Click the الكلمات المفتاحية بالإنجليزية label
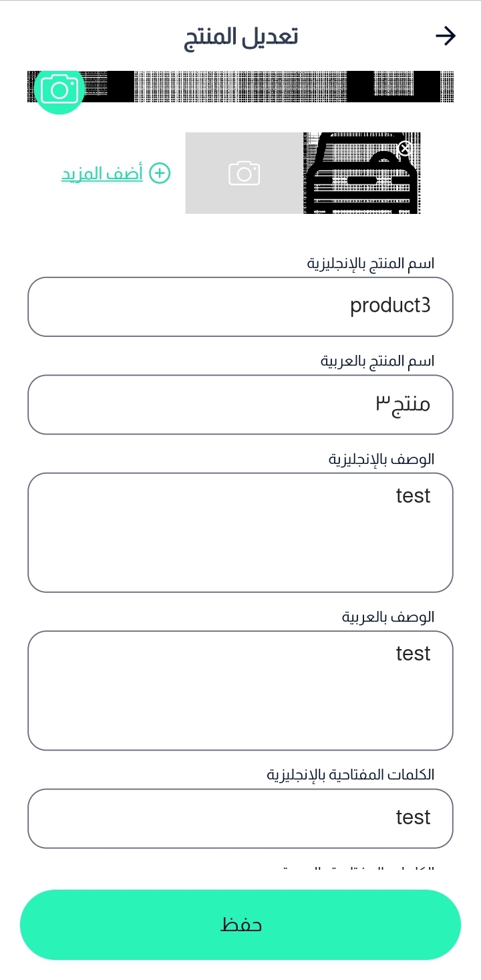This screenshot has height=980, width=481. pos(351,775)
